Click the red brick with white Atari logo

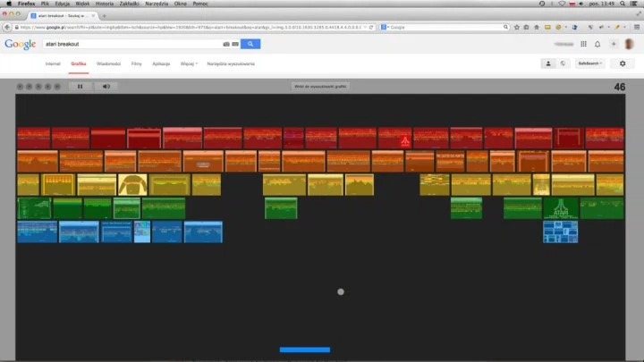pos(395,138)
